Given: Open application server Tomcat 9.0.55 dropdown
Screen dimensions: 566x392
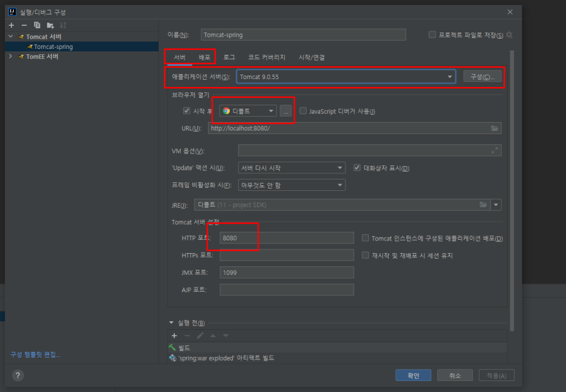Looking at the screenshot, I should pos(346,77).
